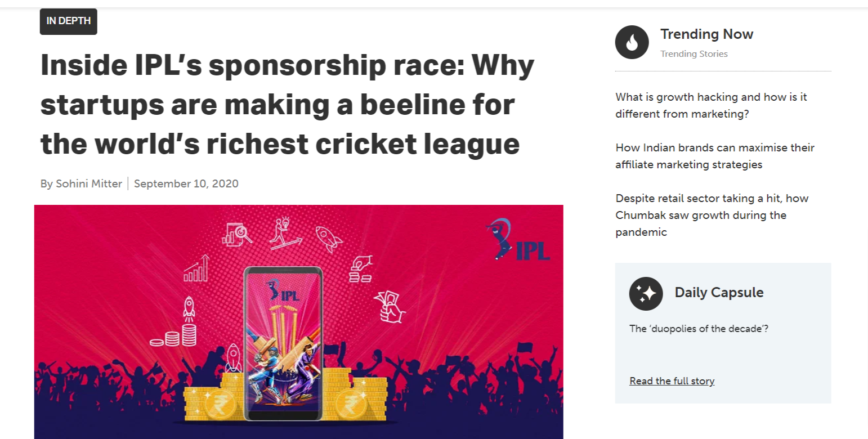
Task: Click the person climbing stairs lightbulb icon
Action: click(x=283, y=233)
